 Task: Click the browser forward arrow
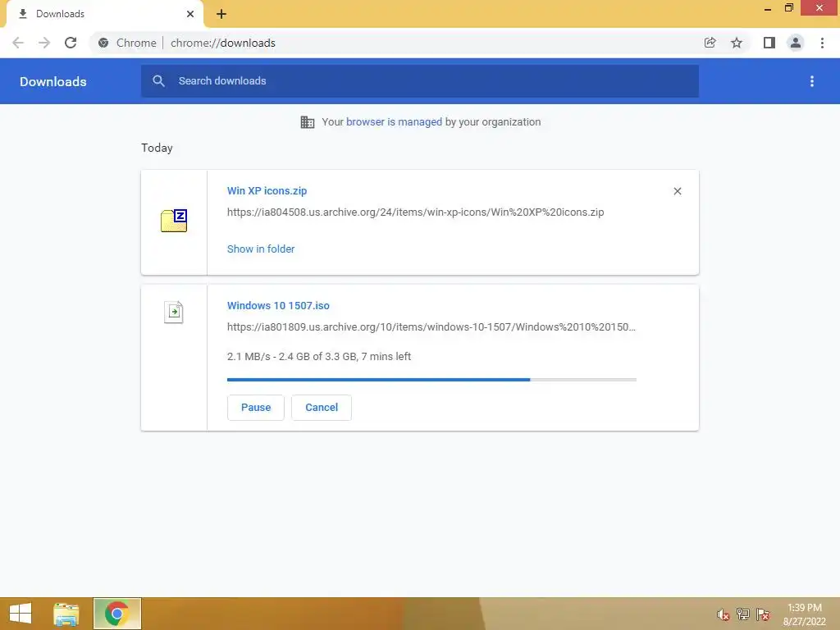tap(44, 43)
